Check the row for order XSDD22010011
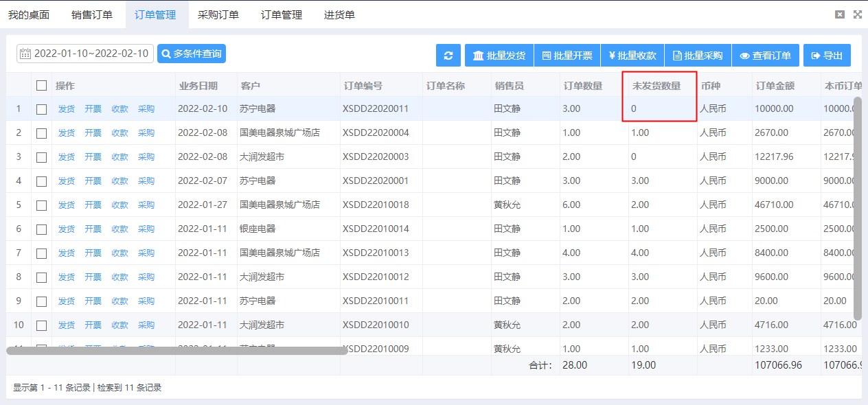 coord(42,301)
